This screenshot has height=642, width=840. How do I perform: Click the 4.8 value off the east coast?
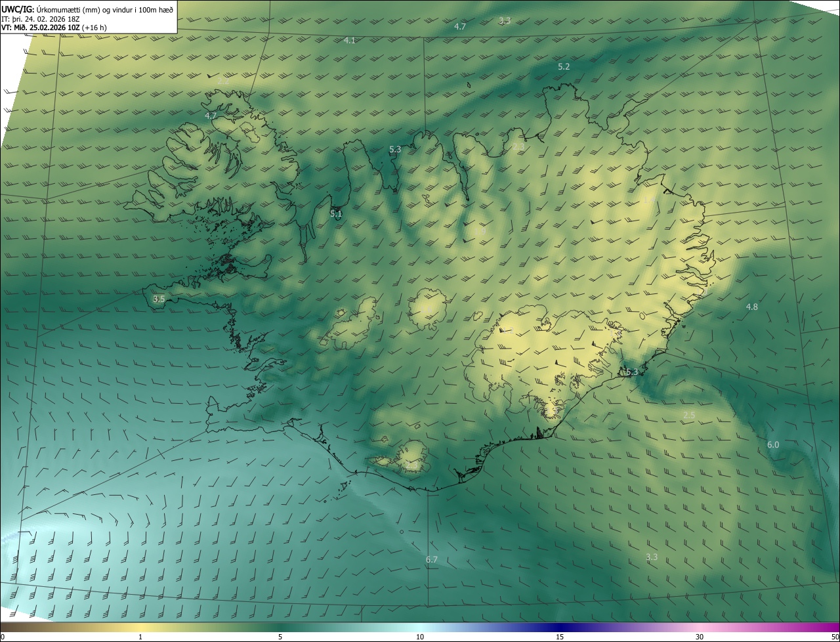click(752, 307)
